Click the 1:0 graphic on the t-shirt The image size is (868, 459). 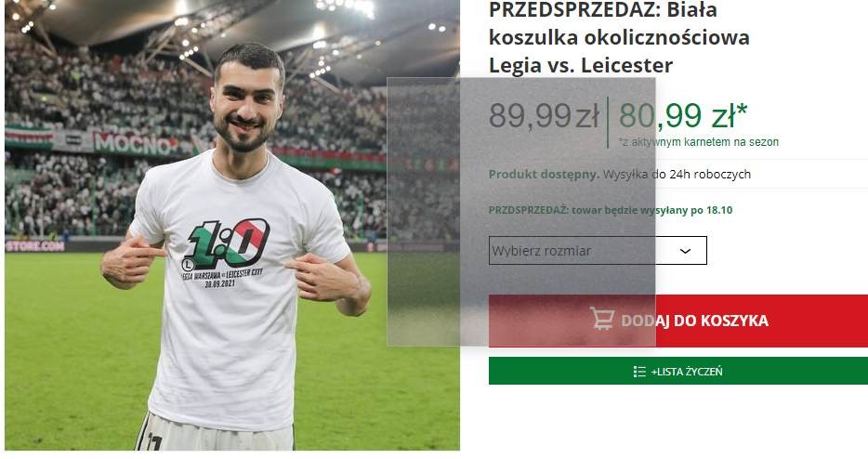tap(228, 243)
